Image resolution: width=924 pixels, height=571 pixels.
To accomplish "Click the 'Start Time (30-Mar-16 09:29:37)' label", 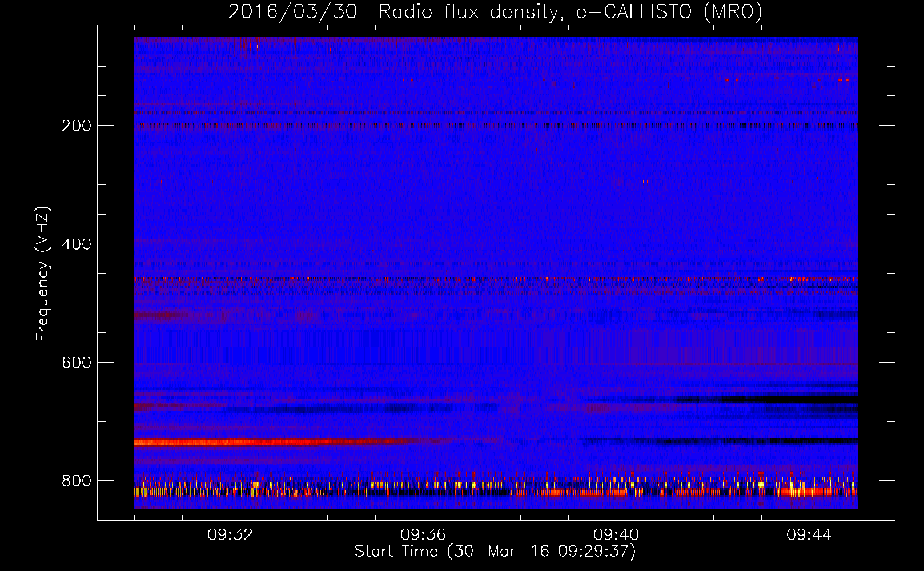I will (x=495, y=552).
